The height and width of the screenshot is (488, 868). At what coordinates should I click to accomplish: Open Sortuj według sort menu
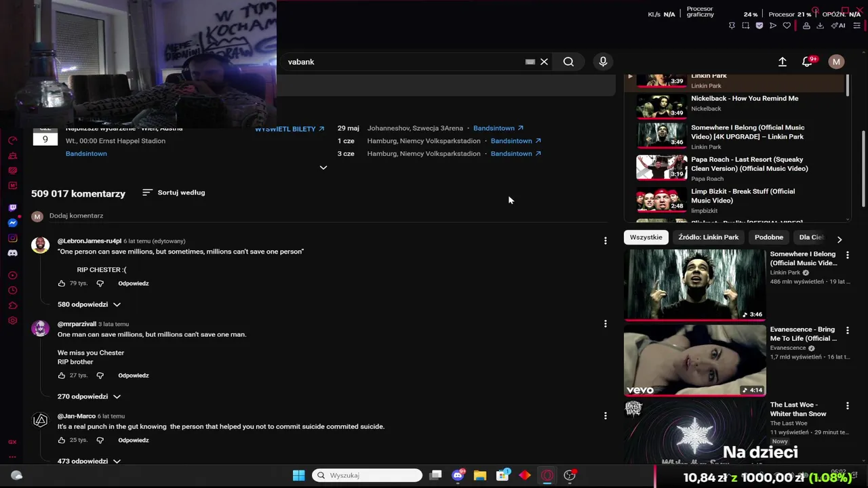click(x=174, y=192)
